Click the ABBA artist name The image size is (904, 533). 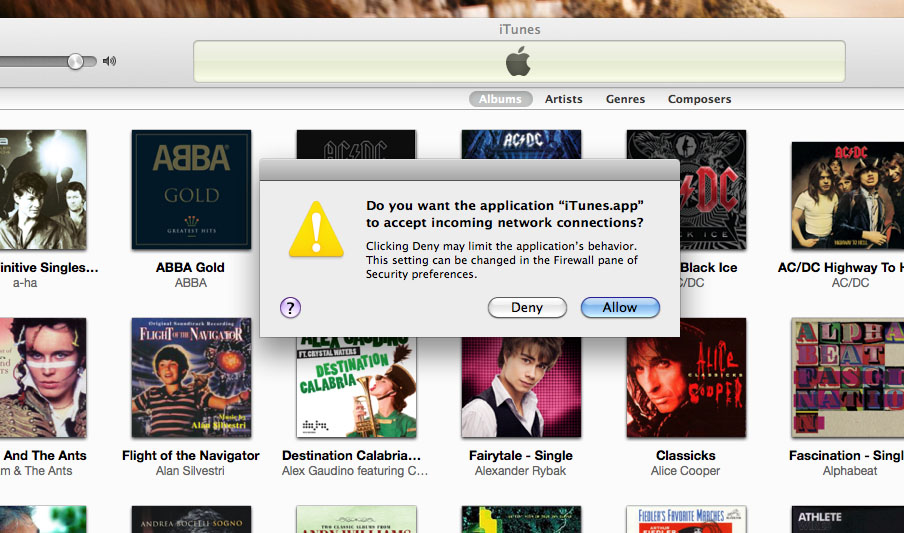click(191, 283)
